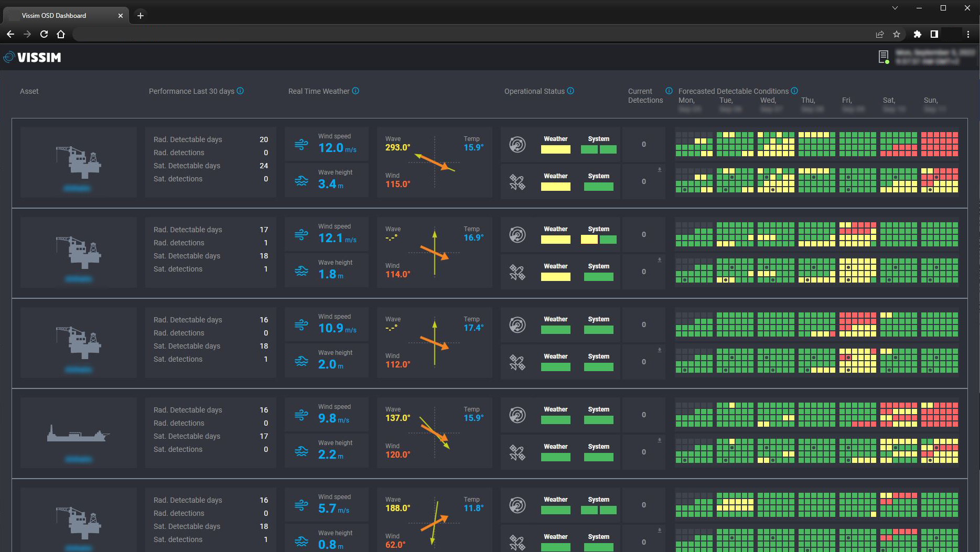980x552 pixels.
Task: Open the Forecasted Detectable Conditions info tooltip
Action: coord(795,91)
